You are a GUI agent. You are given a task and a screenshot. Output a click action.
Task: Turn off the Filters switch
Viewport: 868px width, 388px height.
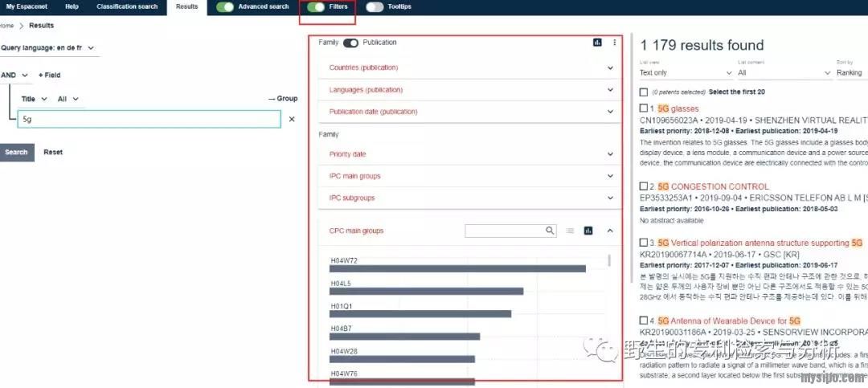tap(316, 6)
